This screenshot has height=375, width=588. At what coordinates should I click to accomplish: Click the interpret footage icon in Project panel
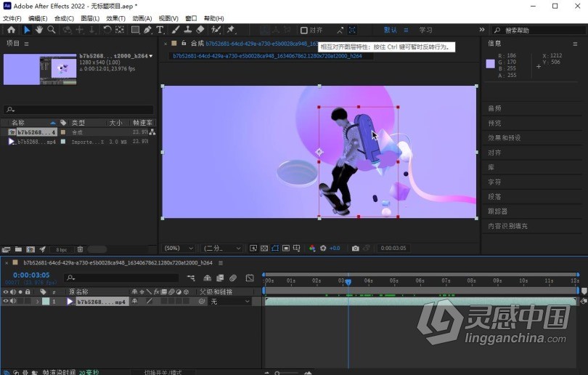point(6,249)
